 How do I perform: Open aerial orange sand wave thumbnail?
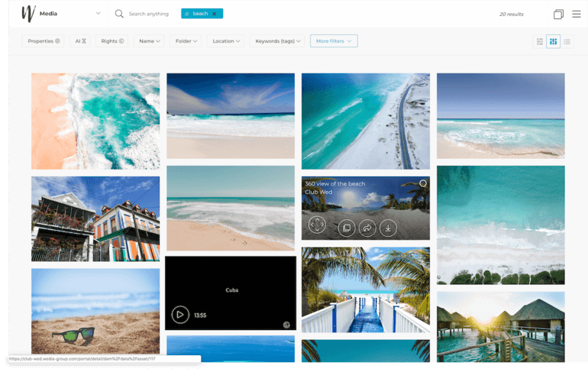tap(95, 121)
